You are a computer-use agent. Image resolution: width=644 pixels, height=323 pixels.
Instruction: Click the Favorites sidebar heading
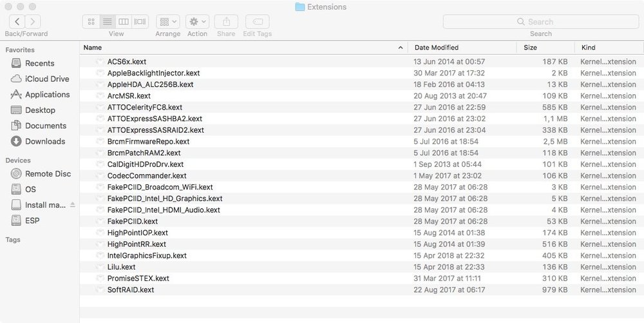click(x=20, y=50)
